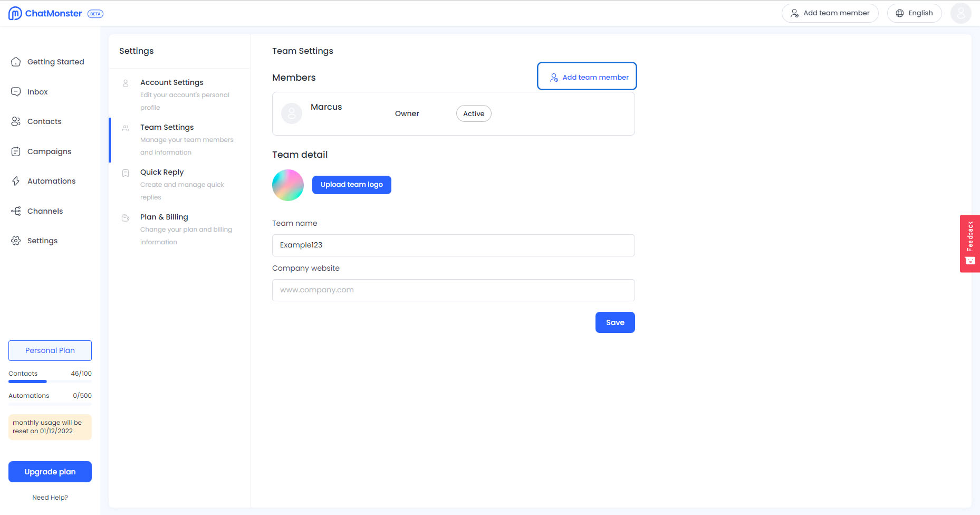Click the Automations usage progress bar

coord(50,404)
